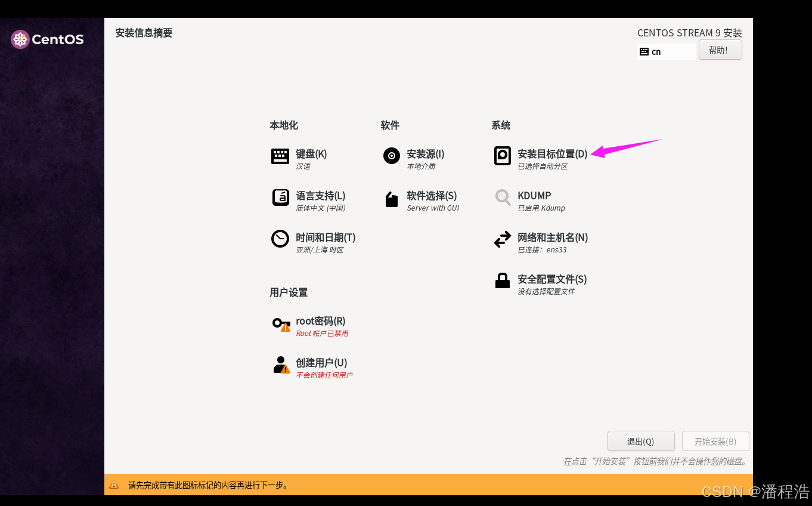This screenshot has height=506, width=812.
Task: Open 安全配置文件(S) security profile
Action: (x=552, y=279)
